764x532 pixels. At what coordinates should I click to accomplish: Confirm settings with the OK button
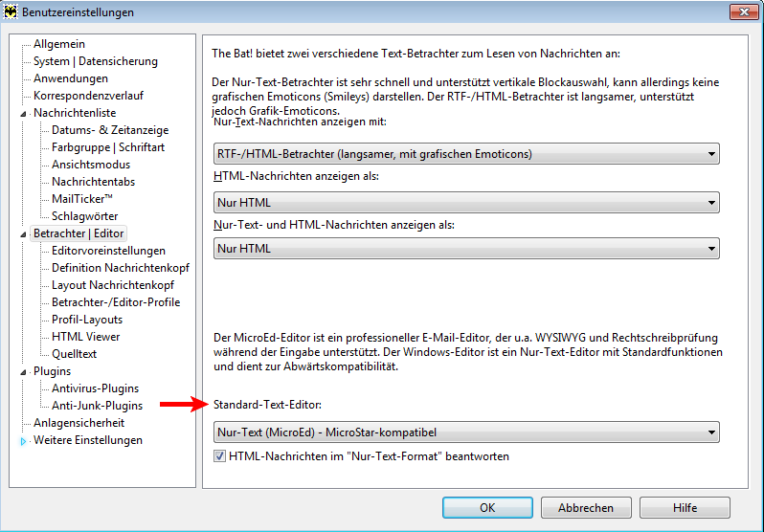coord(487,508)
